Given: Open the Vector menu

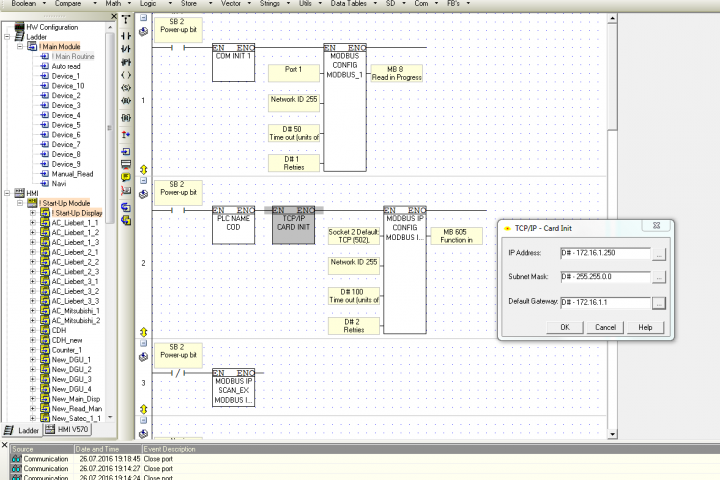Looking at the screenshot, I should (x=231, y=3).
